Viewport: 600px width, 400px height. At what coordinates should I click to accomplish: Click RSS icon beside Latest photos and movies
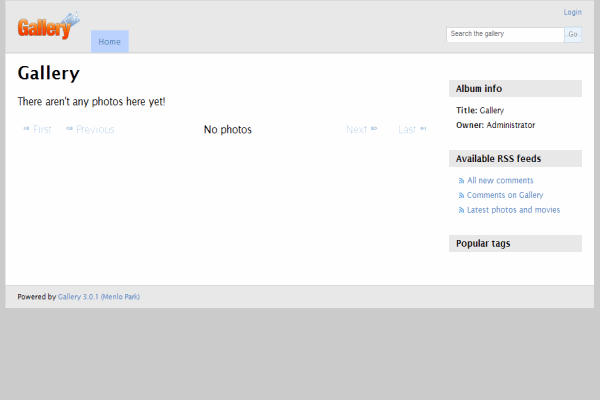point(461,211)
